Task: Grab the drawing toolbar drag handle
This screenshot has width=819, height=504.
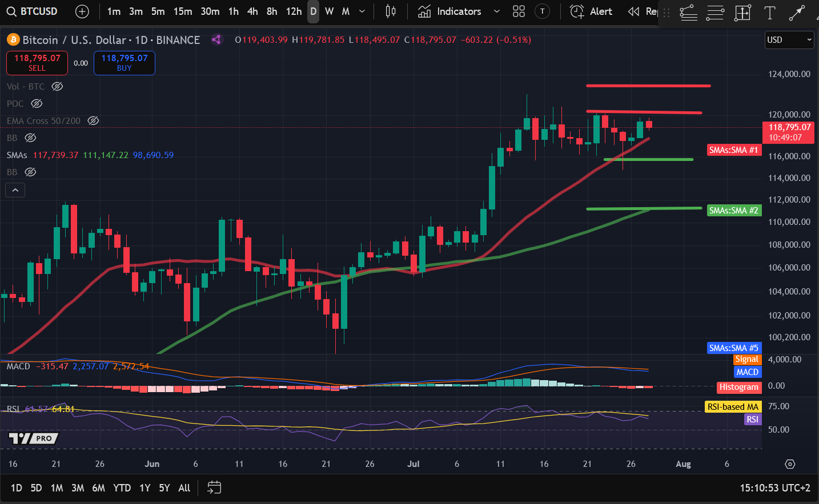Action: pyautogui.click(x=666, y=13)
